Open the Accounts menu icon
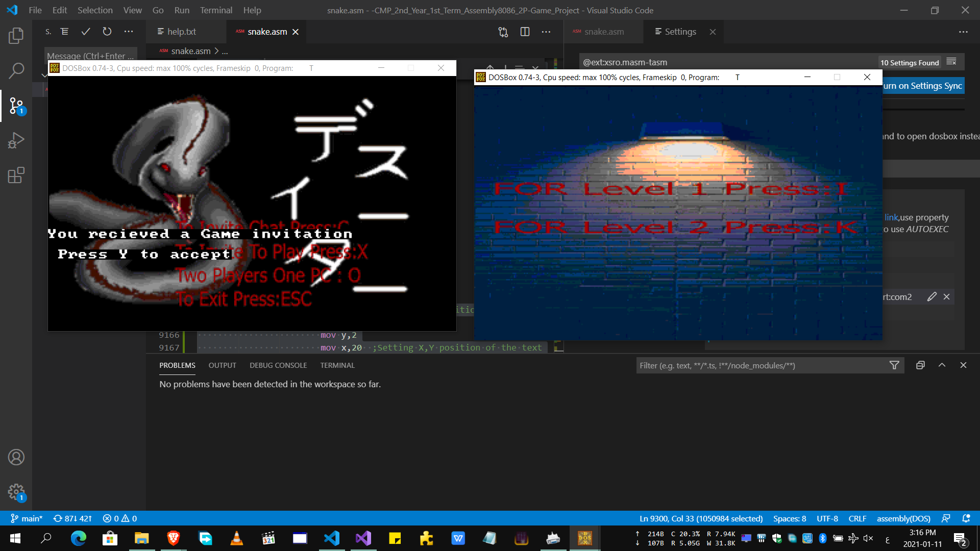The height and width of the screenshot is (551, 980). [x=16, y=457]
